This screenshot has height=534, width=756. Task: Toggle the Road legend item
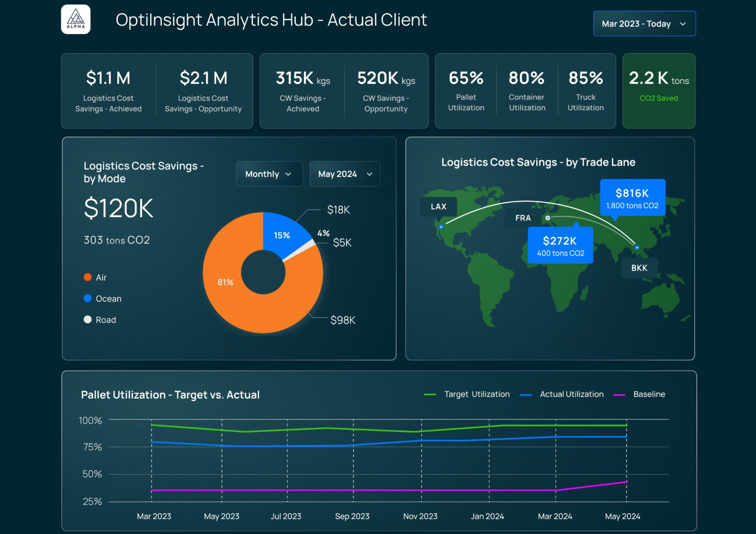pos(100,319)
